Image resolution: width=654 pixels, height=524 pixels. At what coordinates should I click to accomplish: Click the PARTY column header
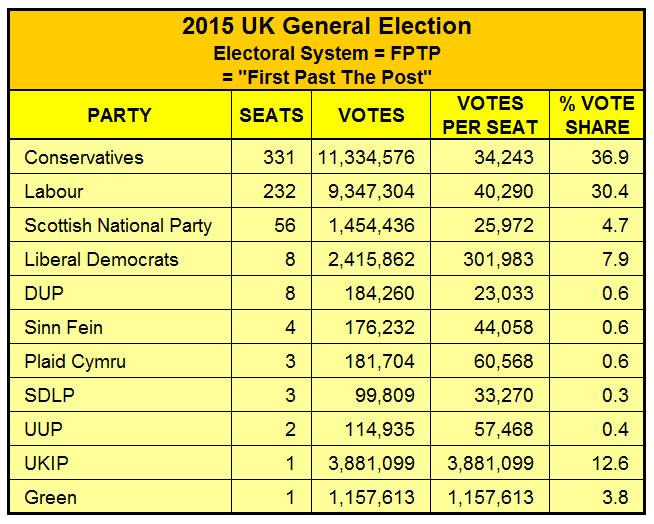click(x=120, y=115)
